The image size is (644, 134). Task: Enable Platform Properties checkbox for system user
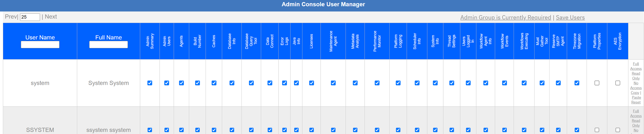pyautogui.click(x=597, y=83)
